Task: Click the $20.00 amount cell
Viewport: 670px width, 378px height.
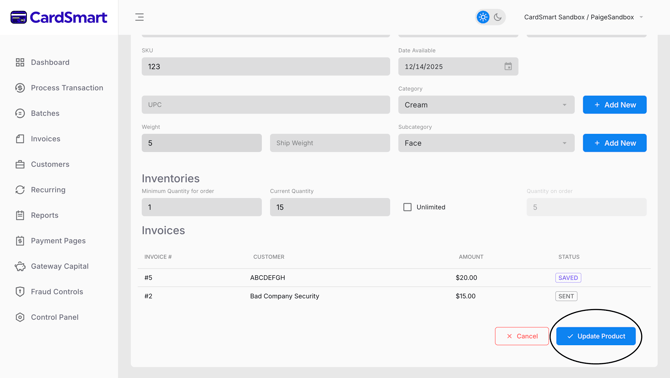Action: click(466, 278)
